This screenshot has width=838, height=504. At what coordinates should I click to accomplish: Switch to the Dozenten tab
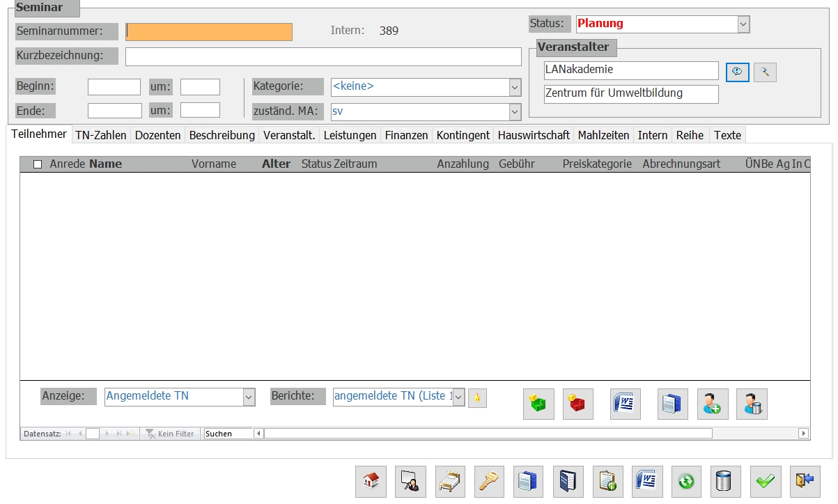tap(157, 135)
